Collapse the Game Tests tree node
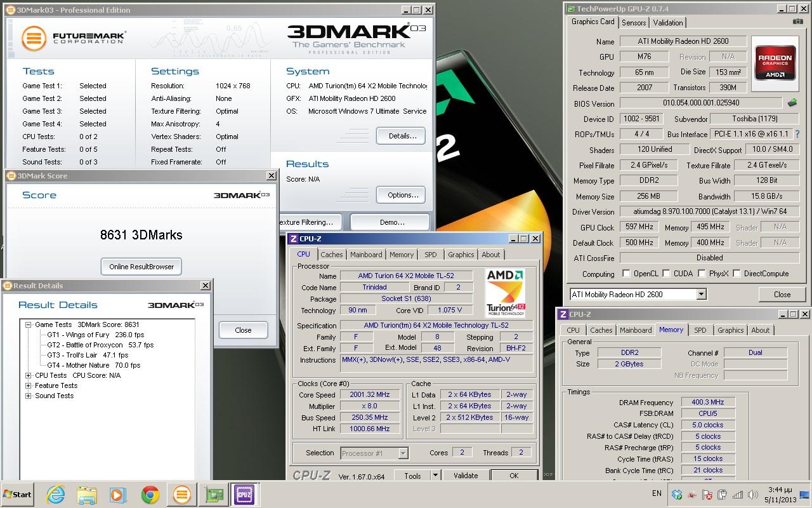 pos(29,324)
